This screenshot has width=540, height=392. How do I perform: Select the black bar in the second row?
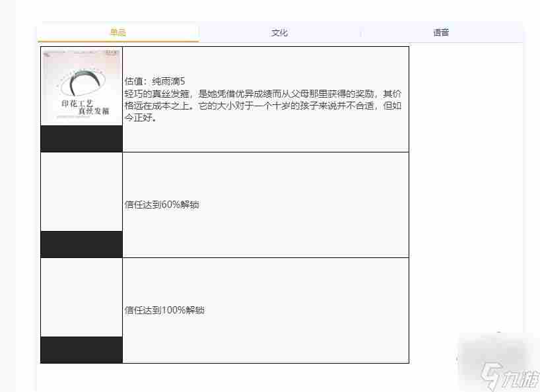[81, 244]
